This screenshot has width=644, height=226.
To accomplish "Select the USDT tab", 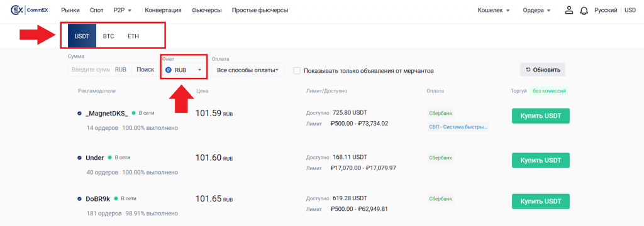I will click(x=82, y=36).
